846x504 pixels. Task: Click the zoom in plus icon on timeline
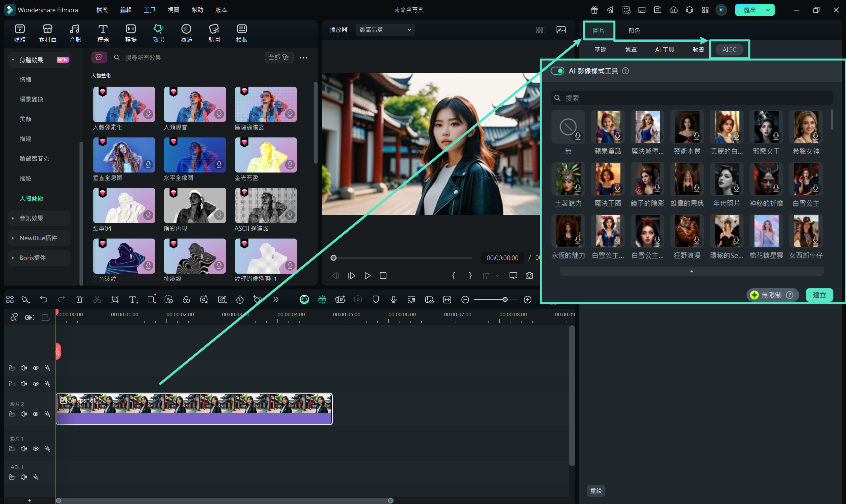coord(527,299)
